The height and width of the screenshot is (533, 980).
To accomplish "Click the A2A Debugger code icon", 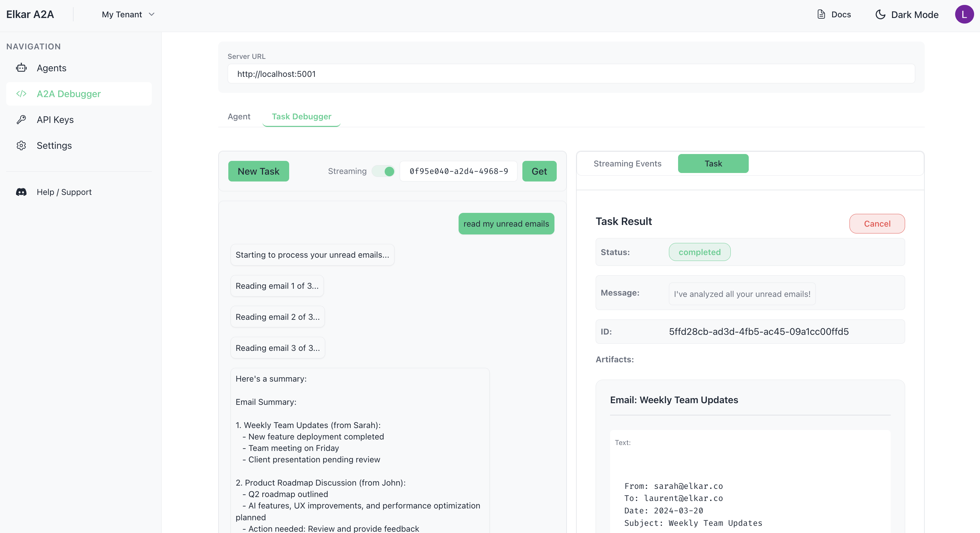I will pos(21,94).
